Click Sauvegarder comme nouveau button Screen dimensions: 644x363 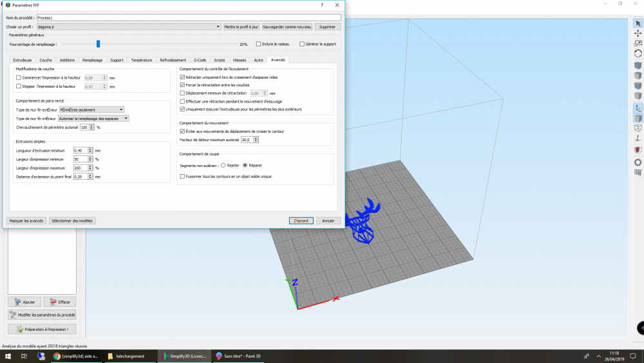(287, 26)
